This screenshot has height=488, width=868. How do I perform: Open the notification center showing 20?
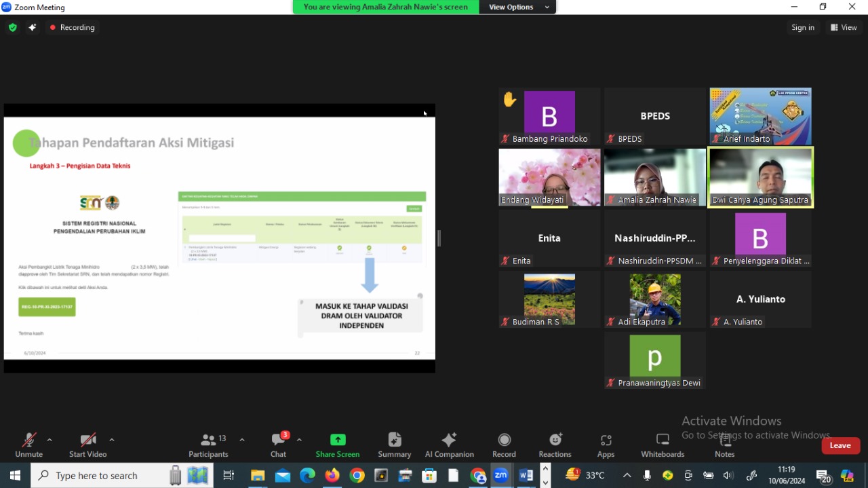(x=823, y=476)
